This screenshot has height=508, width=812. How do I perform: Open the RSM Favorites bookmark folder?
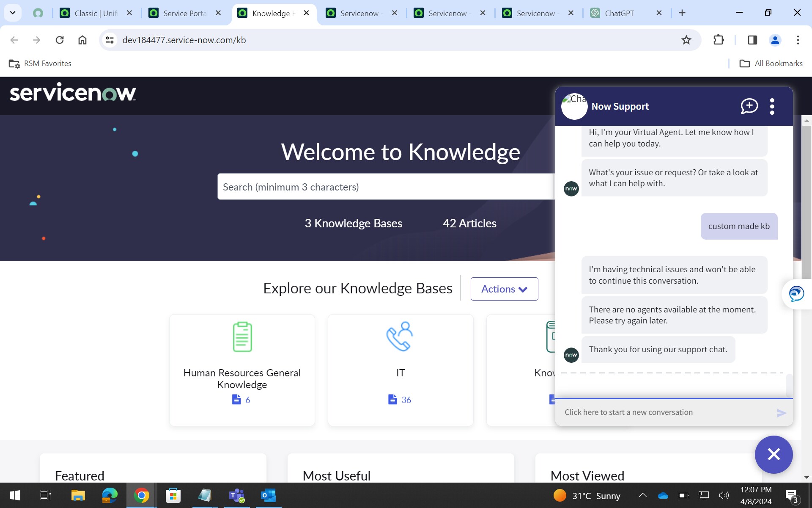coord(40,63)
